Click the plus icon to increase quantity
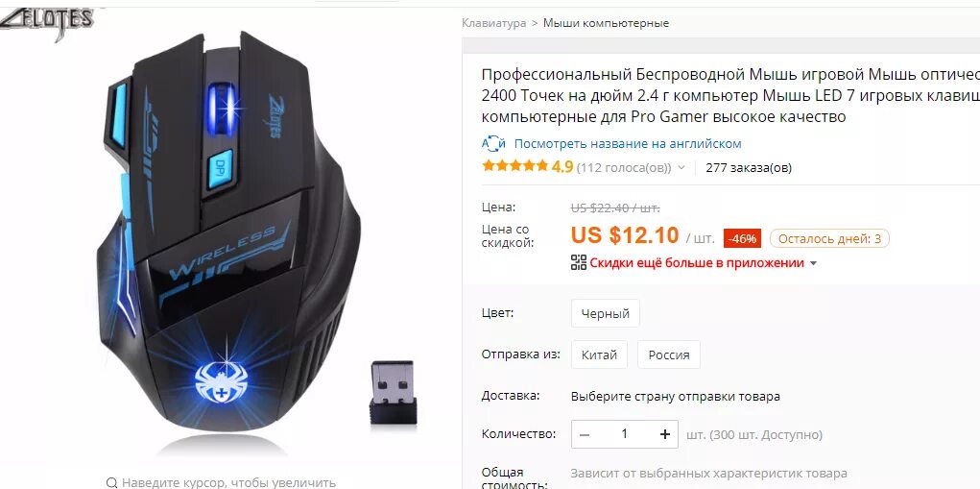The image size is (980, 489). pos(665,434)
